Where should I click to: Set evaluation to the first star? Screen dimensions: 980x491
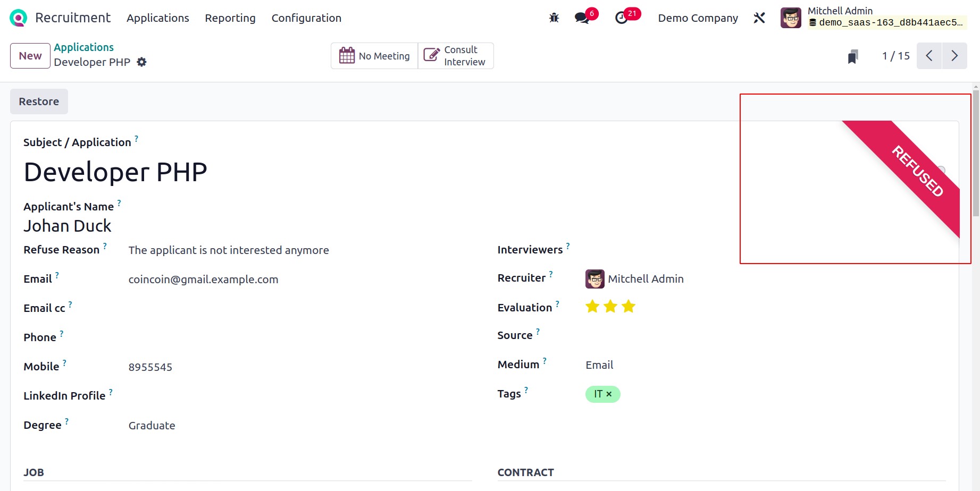[x=592, y=307]
